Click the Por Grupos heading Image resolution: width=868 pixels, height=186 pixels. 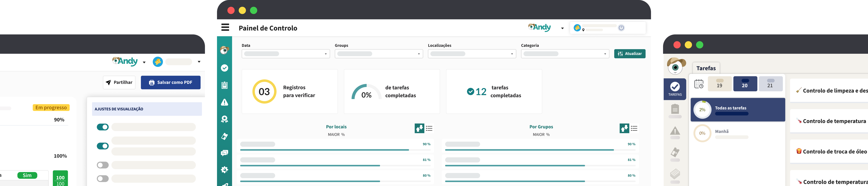click(x=541, y=127)
